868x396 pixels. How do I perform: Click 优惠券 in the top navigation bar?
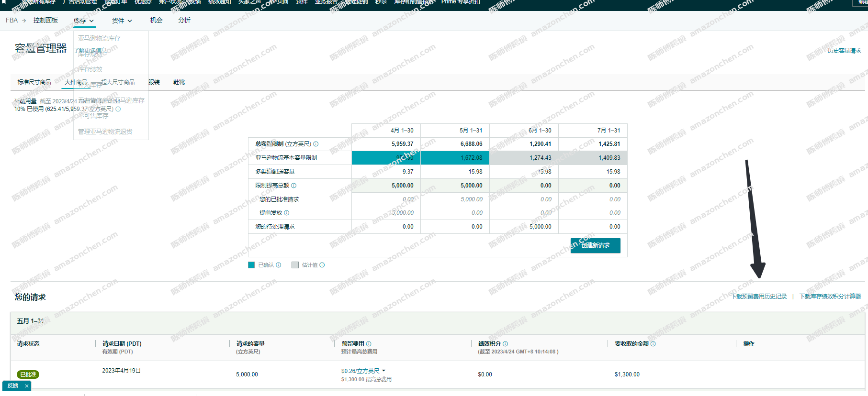[x=143, y=2]
